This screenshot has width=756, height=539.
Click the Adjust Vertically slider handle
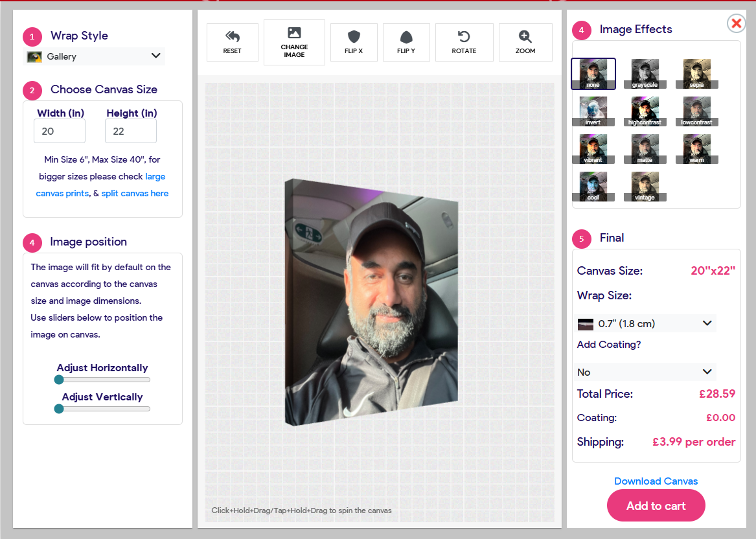[59, 409]
